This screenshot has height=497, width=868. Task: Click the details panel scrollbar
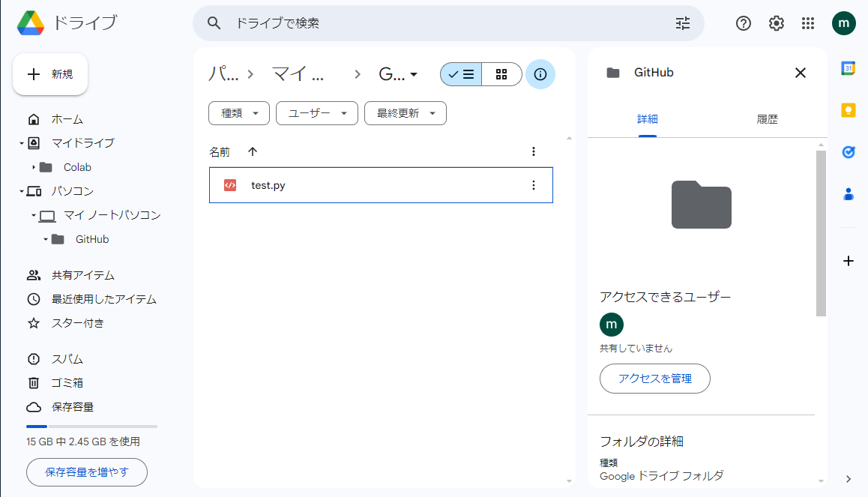click(821, 233)
